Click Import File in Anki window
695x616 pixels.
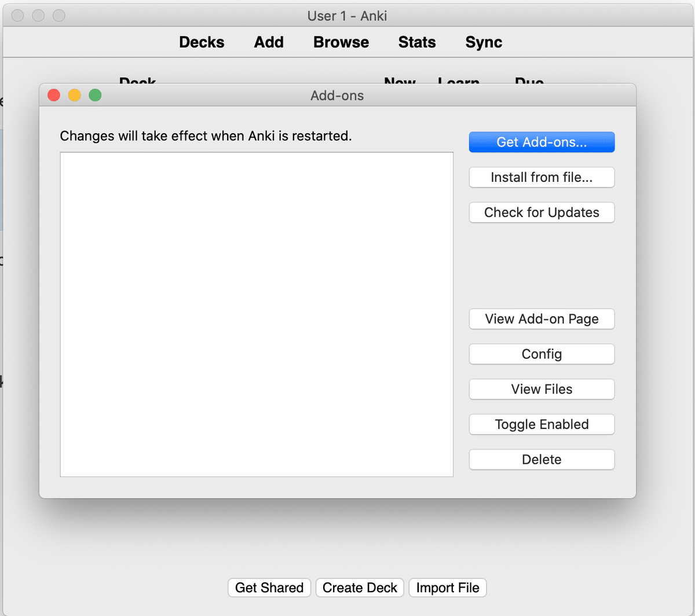click(x=448, y=588)
